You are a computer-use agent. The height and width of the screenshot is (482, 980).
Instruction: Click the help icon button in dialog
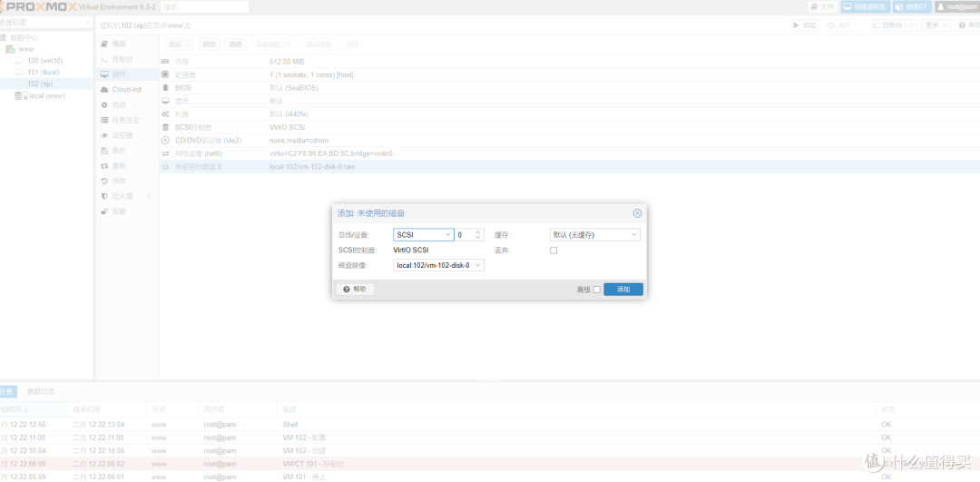pyautogui.click(x=355, y=290)
